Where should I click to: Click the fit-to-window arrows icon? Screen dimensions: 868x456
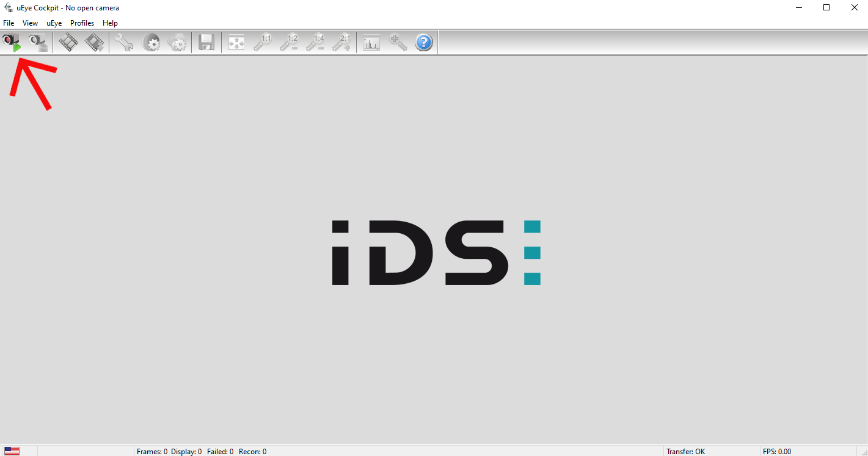[x=236, y=42]
